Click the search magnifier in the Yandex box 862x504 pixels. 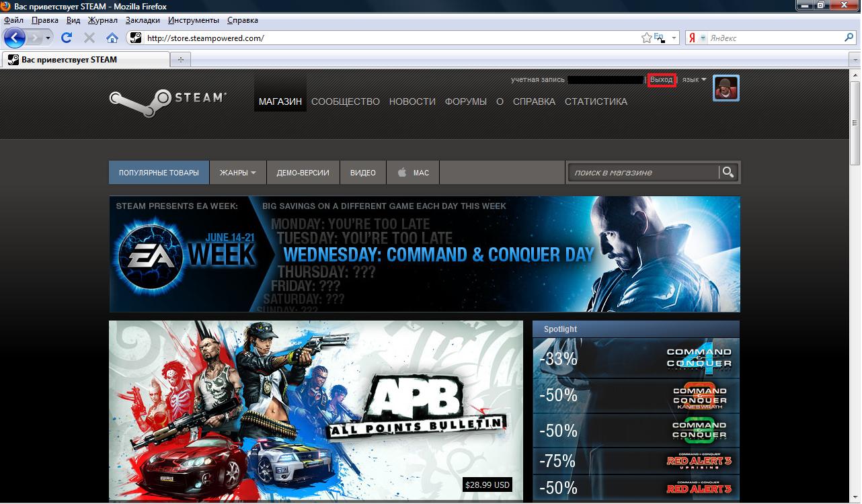(849, 38)
